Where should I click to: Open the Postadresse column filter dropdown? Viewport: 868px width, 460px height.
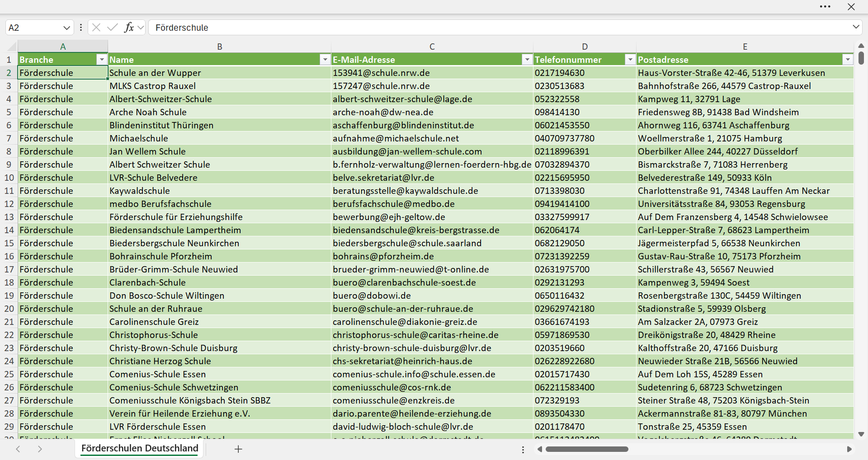pyautogui.click(x=848, y=60)
